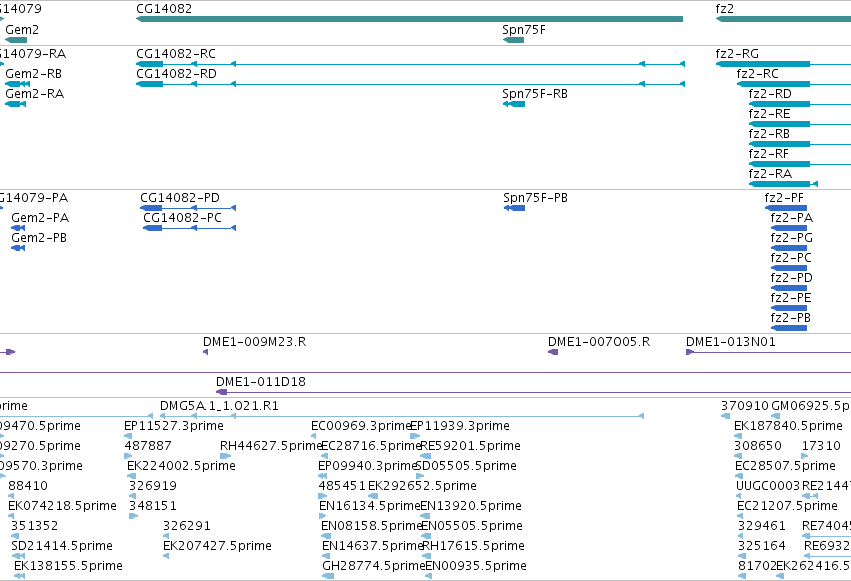Select the 326291 feature
Viewport: 851px width, 581px height.
(x=167, y=537)
